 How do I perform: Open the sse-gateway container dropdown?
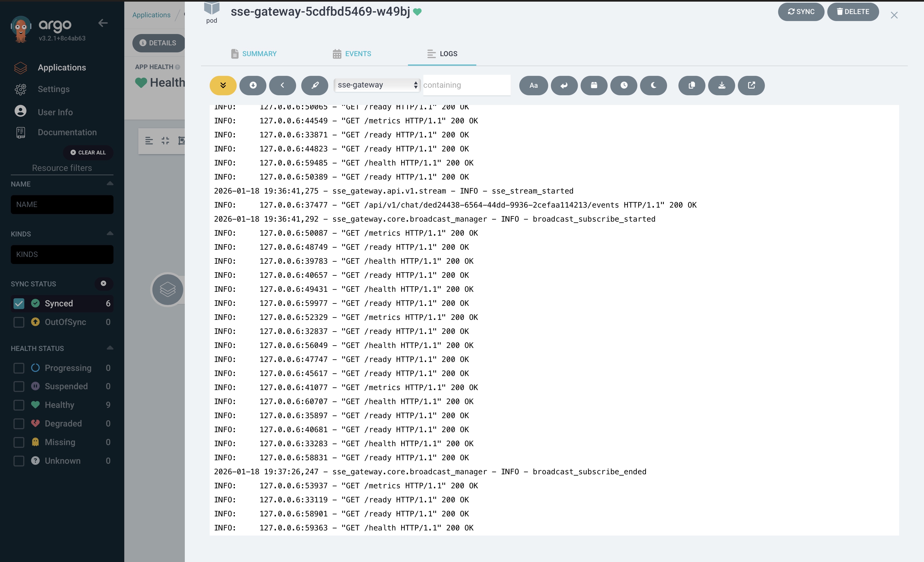tap(377, 85)
